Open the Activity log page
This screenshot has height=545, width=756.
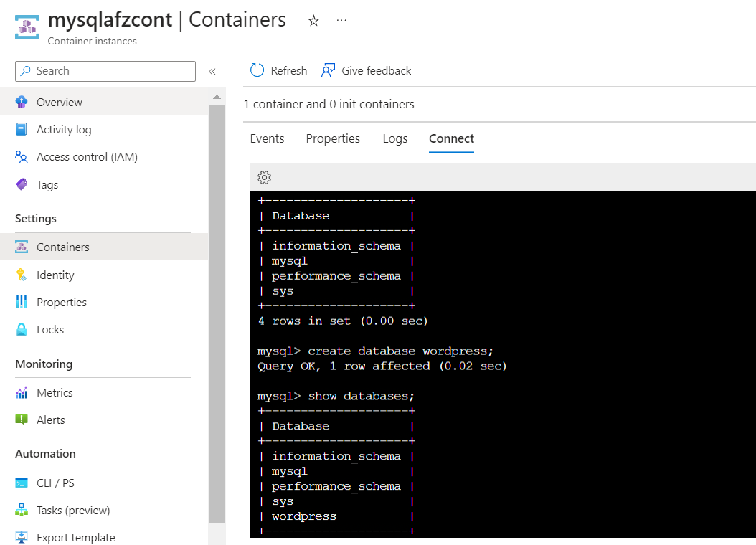64,130
